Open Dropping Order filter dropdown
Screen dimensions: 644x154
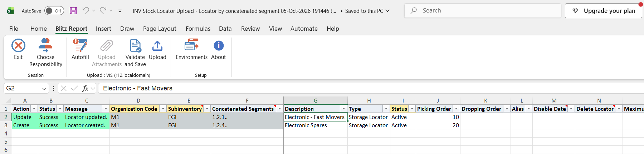click(507, 109)
